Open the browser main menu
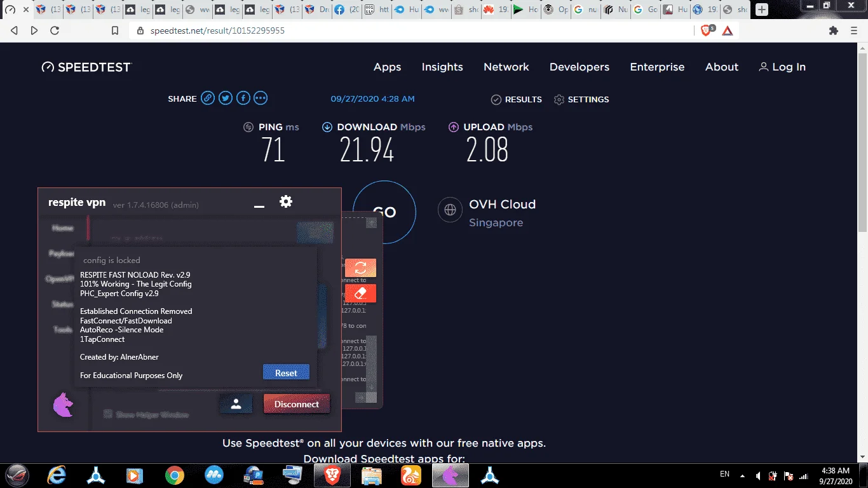The height and width of the screenshot is (488, 868). click(854, 30)
